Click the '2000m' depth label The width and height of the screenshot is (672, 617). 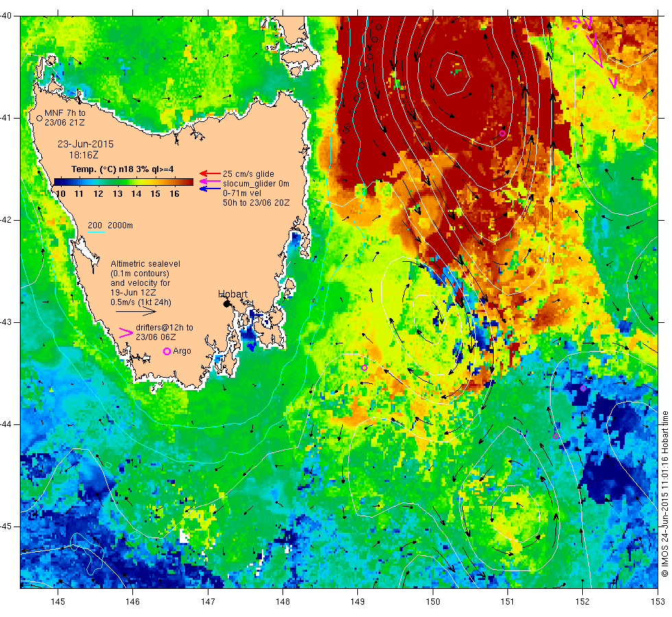(x=120, y=226)
